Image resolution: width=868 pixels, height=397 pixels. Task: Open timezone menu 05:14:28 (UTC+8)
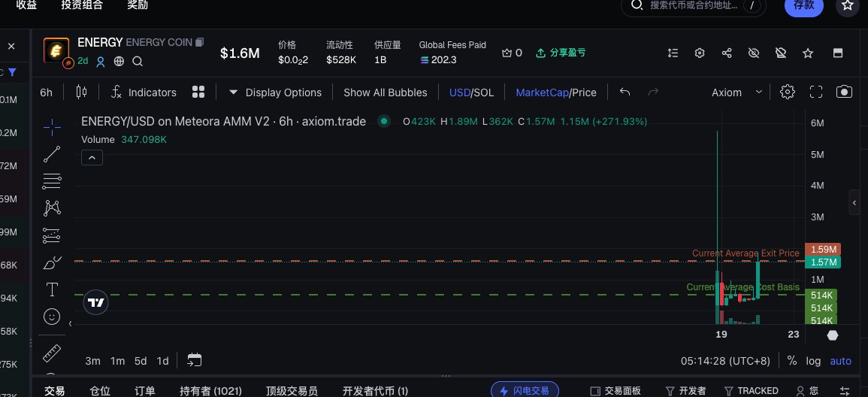(x=725, y=361)
